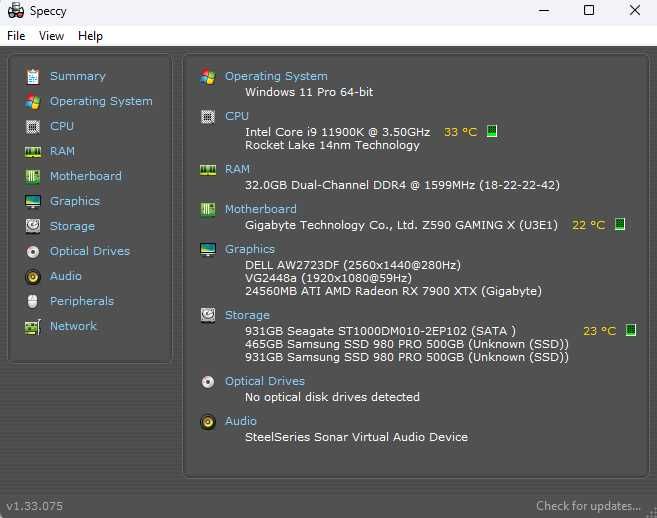This screenshot has width=657, height=518.
Task: Click the RAM stick icon in sidebar
Action: pyautogui.click(x=33, y=152)
